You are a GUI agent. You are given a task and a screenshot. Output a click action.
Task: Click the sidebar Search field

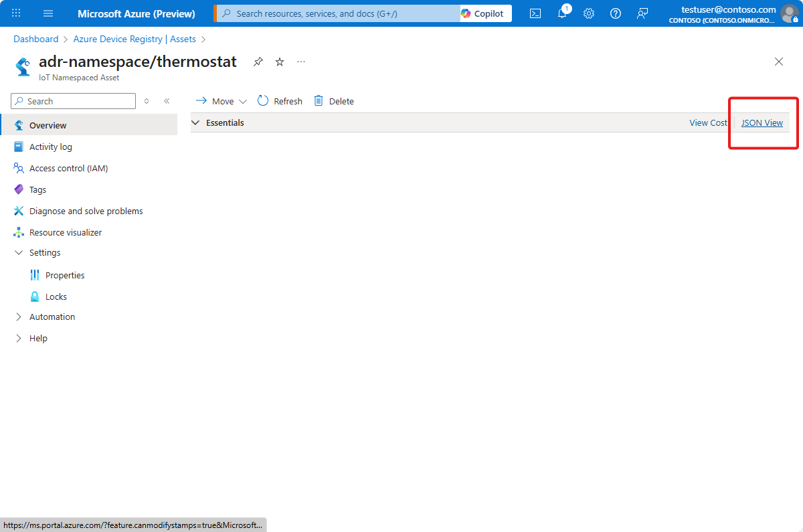pyautogui.click(x=74, y=101)
